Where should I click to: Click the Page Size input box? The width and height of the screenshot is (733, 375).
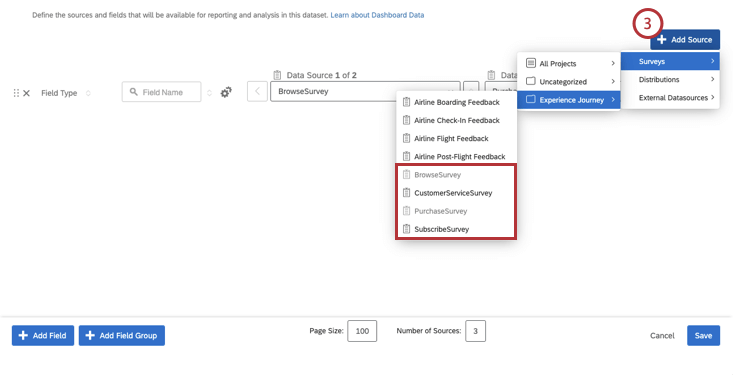(362, 331)
